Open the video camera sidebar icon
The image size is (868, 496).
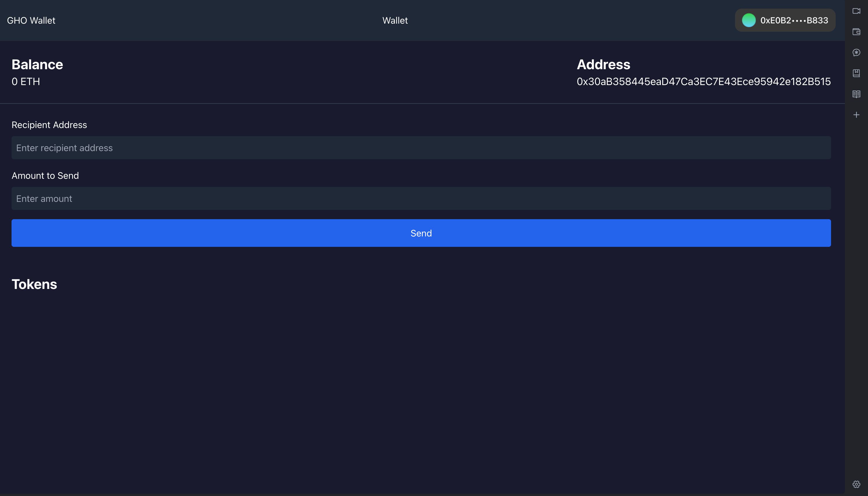(856, 11)
